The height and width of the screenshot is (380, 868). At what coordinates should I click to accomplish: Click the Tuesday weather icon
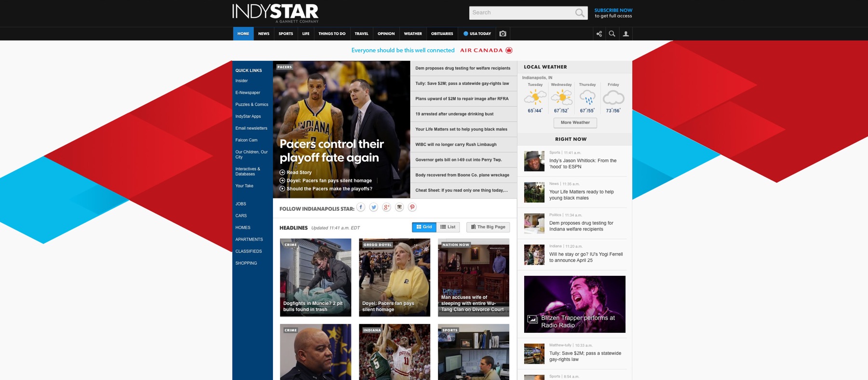pos(535,97)
